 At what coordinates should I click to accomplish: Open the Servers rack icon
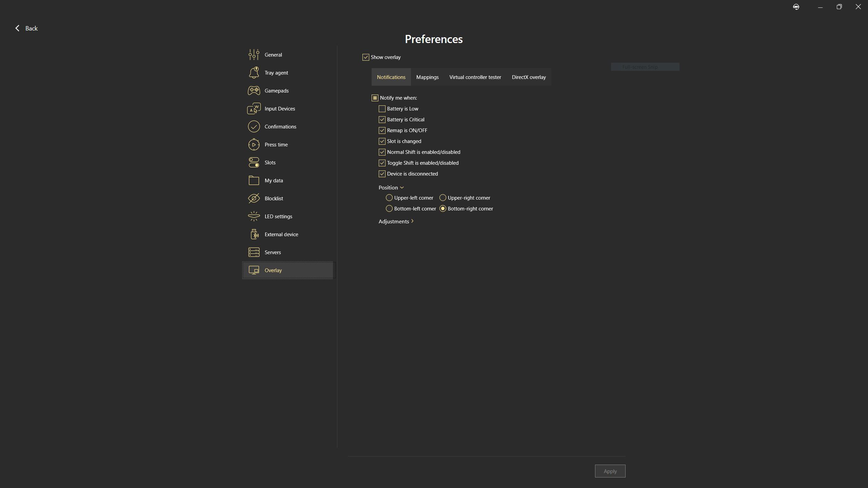coord(254,252)
